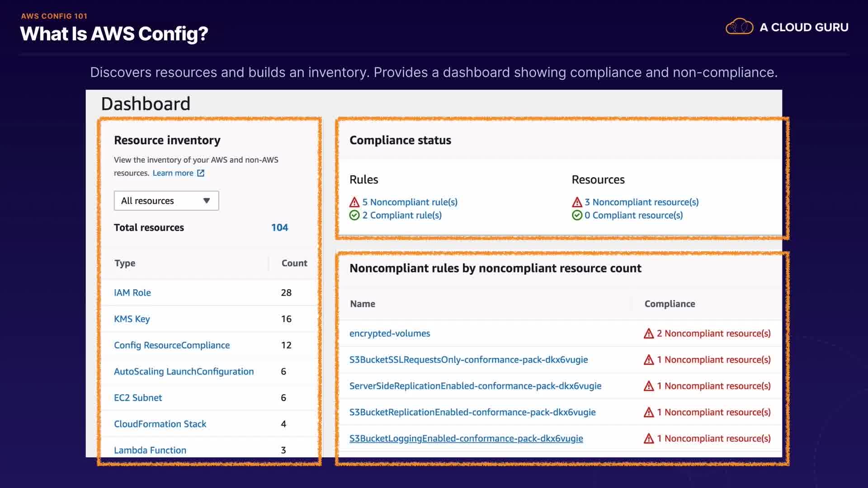The width and height of the screenshot is (868, 488).
Task: Click green check icon beside 2 Compliant rule(s)
Action: pyautogui.click(x=354, y=215)
